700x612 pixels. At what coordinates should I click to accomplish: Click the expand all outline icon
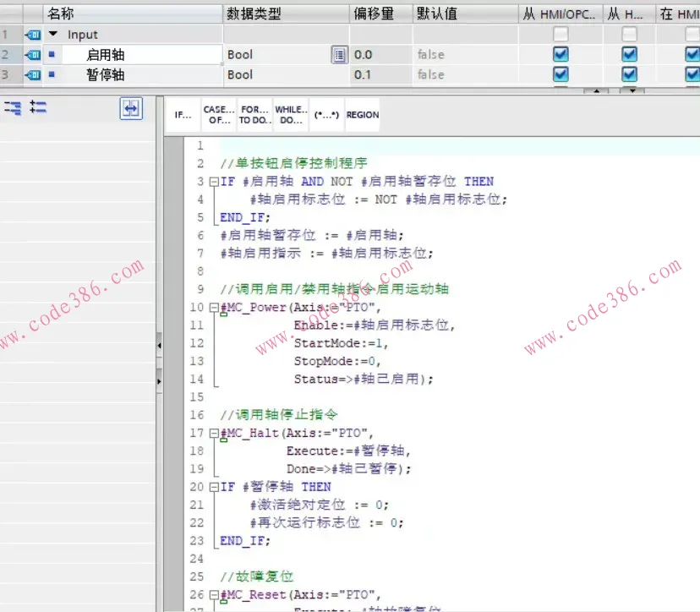click(13, 107)
